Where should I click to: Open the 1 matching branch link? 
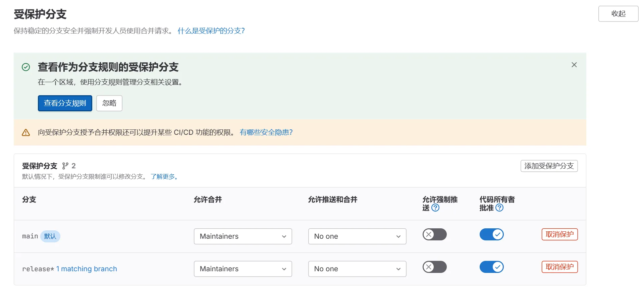point(87,269)
